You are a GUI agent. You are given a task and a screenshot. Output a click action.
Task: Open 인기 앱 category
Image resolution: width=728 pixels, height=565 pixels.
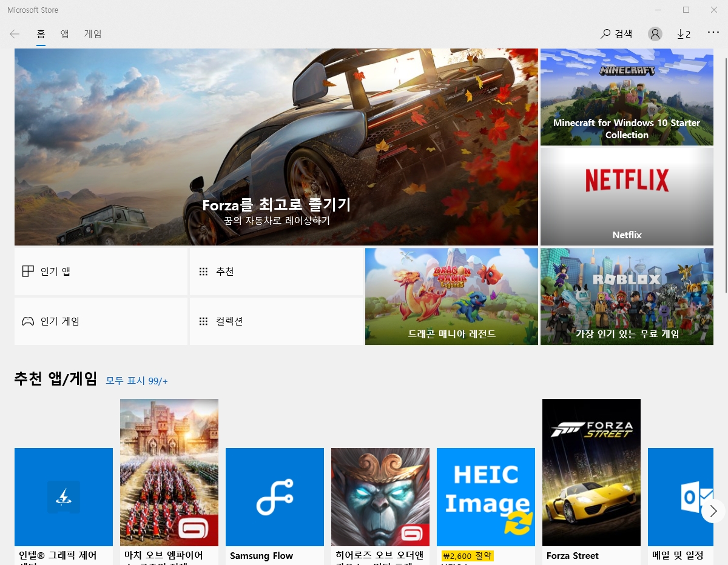tap(101, 272)
